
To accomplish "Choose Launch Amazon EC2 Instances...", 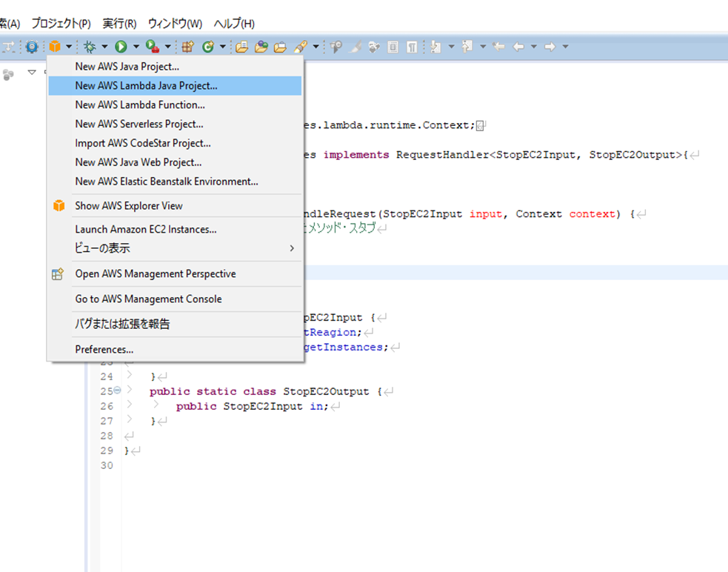I will coord(175,229).
